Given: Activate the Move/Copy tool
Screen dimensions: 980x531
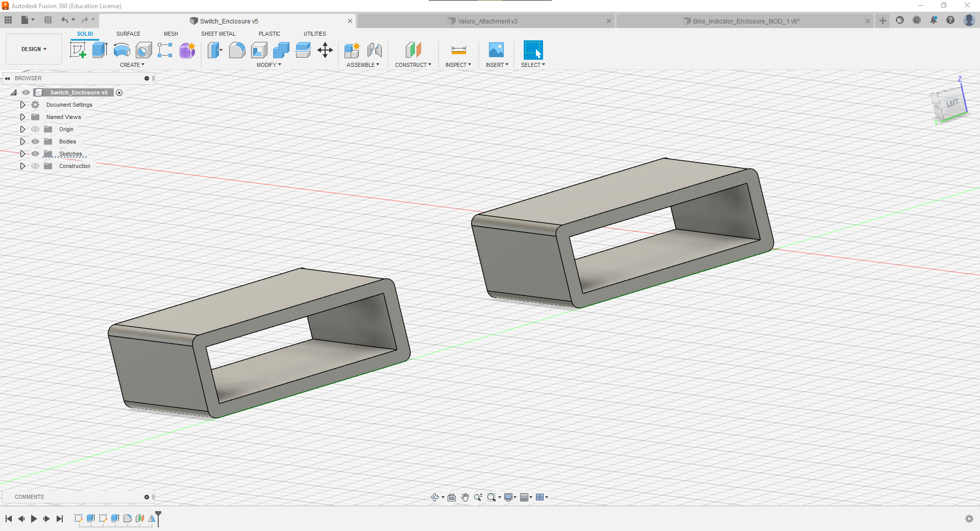Looking at the screenshot, I should 325,50.
